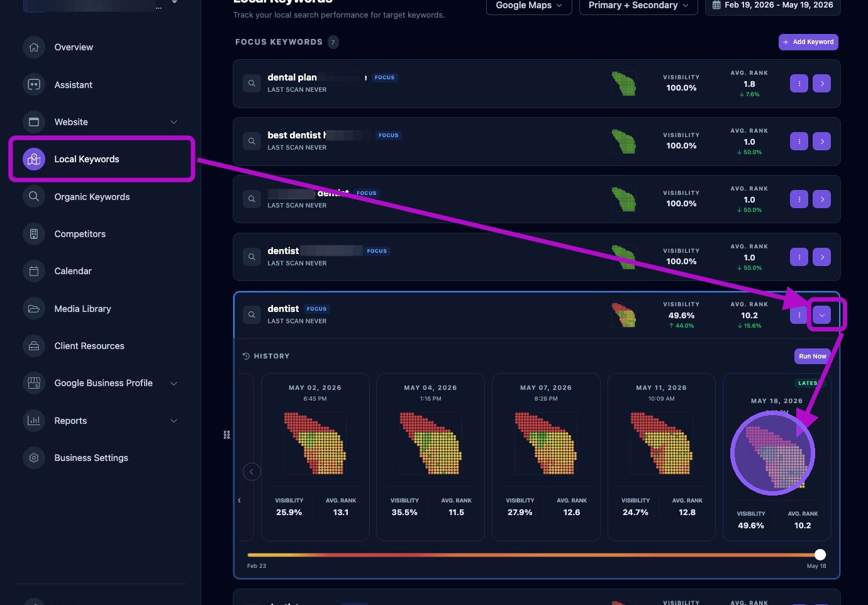
Task: Open heatmap thumbnail on dentist 49.6% row
Action: pos(623,315)
